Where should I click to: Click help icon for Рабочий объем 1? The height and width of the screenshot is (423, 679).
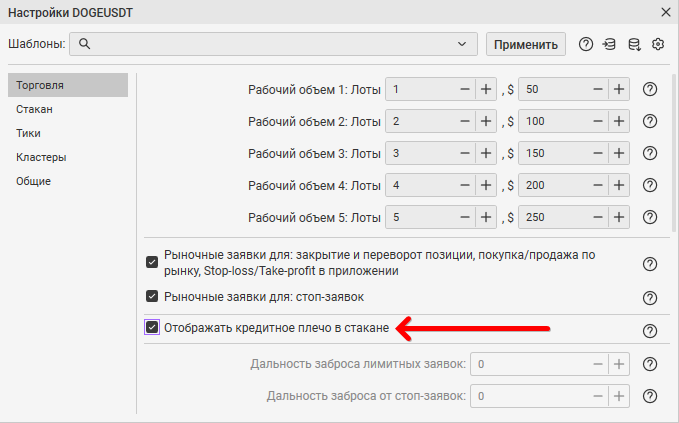pos(649,89)
